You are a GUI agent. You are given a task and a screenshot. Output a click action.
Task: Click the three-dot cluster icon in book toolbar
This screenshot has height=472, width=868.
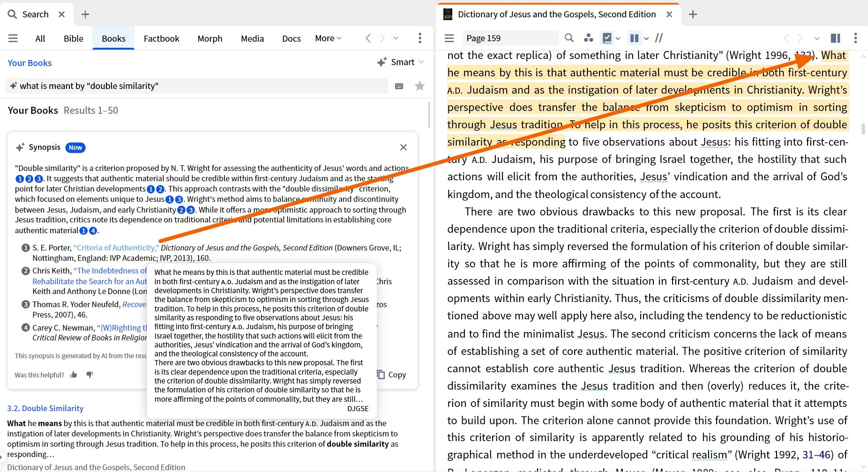[588, 38]
